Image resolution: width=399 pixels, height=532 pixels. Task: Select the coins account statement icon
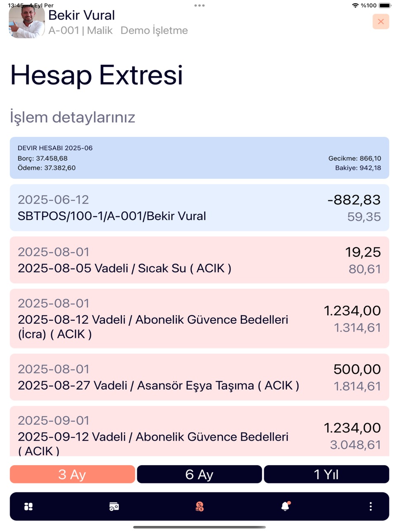coord(199,506)
